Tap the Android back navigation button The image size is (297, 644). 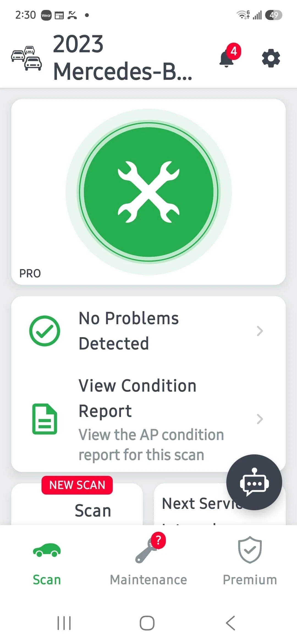230,623
